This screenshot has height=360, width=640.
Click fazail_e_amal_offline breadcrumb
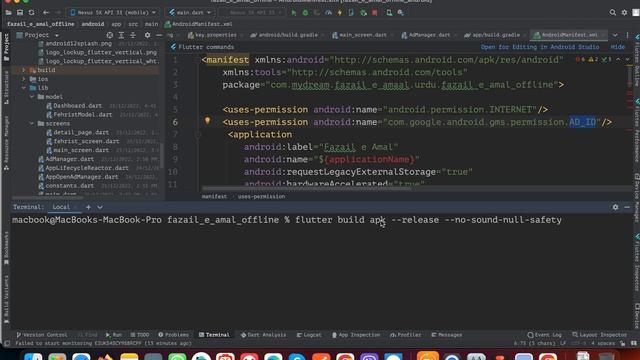click(41, 24)
